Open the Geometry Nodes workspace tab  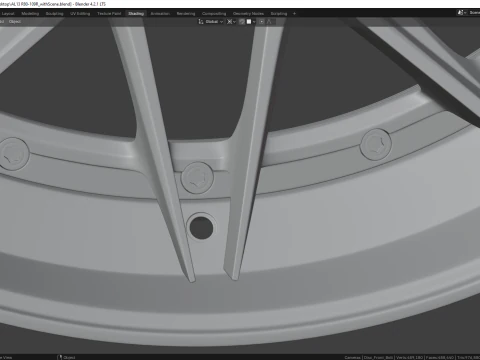248,14
